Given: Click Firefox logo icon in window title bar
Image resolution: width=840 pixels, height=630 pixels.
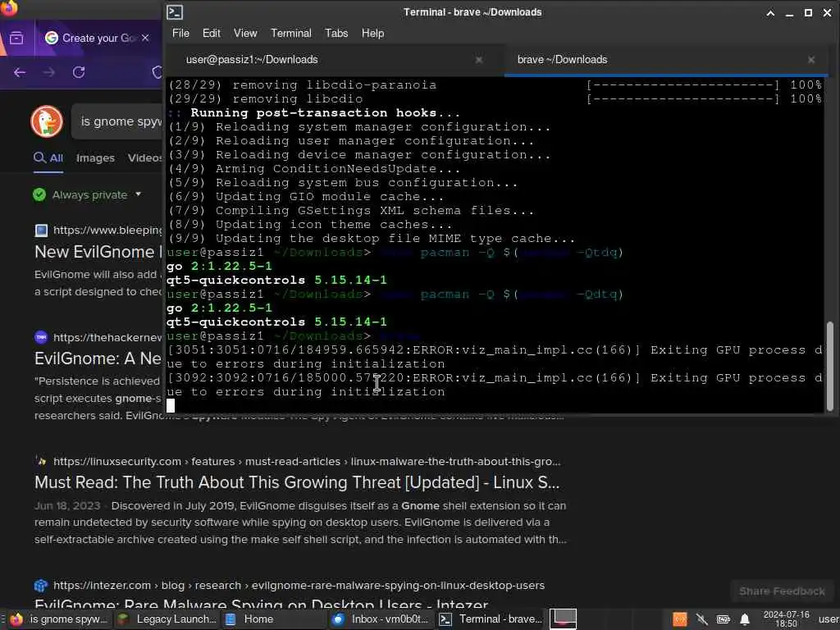Looking at the screenshot, I should tap(8, 7).
